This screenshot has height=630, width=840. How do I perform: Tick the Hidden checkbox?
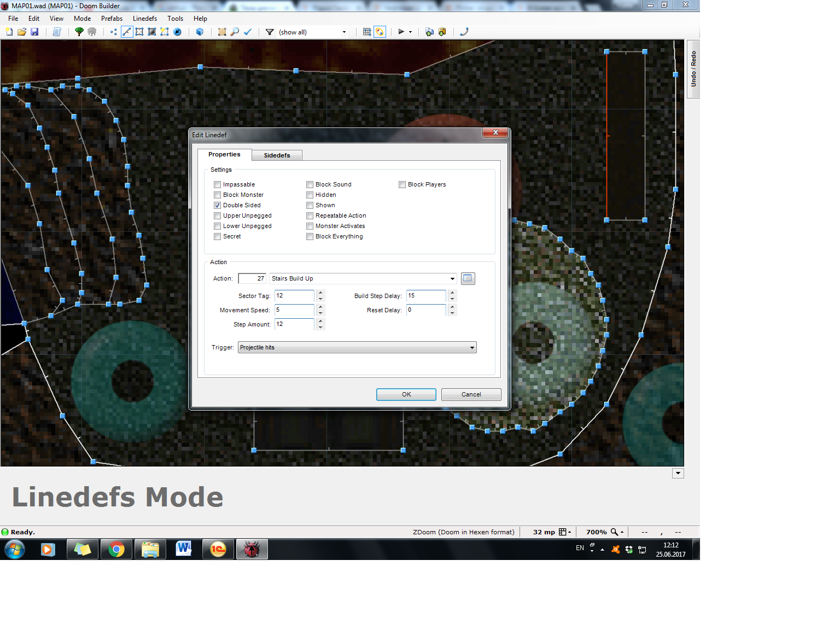click(310, 195)
